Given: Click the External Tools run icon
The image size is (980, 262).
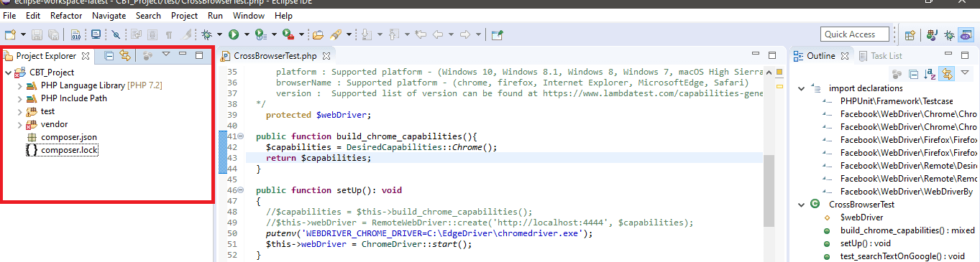Looking at the screenshot, I should tap(288, 34).
